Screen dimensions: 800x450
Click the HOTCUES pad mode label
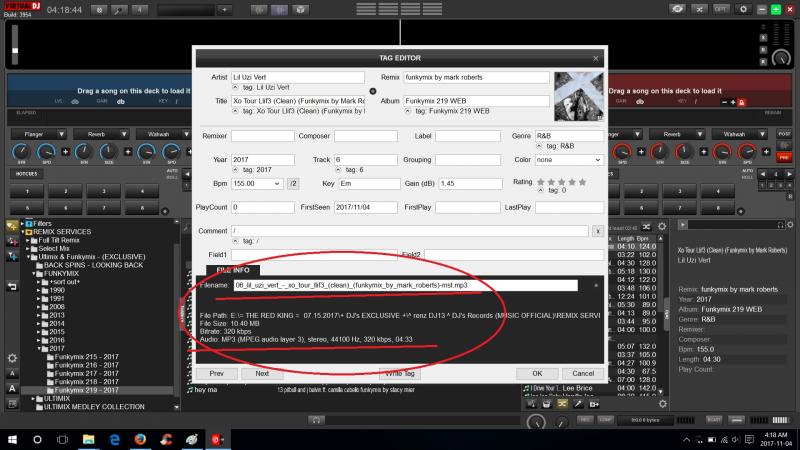(x=26, y=174)
